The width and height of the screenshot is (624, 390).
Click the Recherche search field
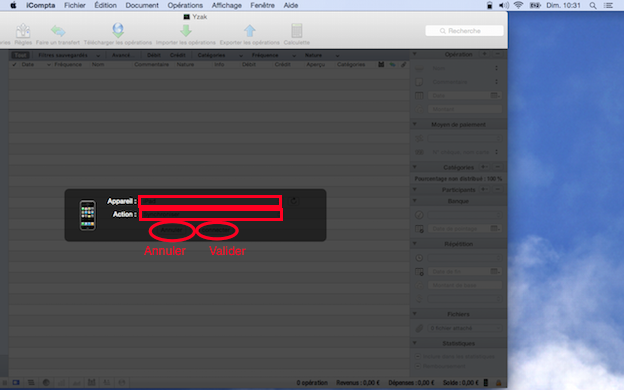coord(464,31)
